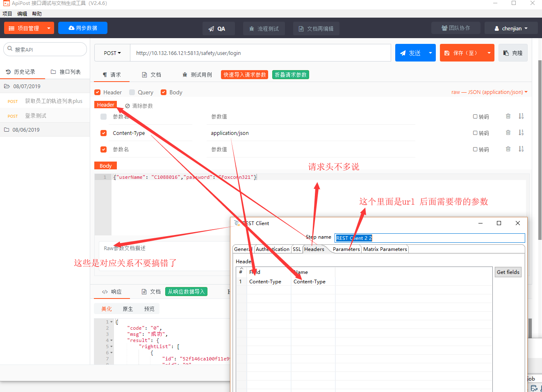Viewport: 542px width, 392px height.
Task: Switch to 接口列表 API list tab
Action: pyautogui.click(x=66, y=72)
